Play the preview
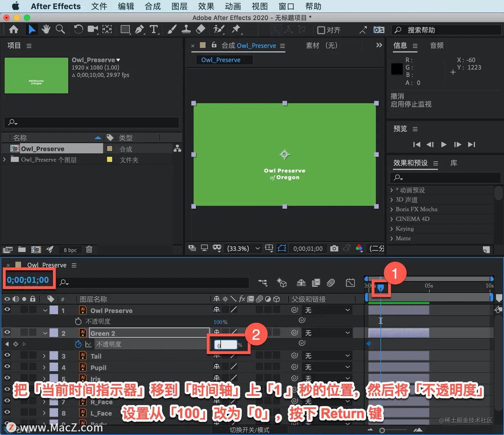This screenshot has width=504, height=435. point(444,144)
